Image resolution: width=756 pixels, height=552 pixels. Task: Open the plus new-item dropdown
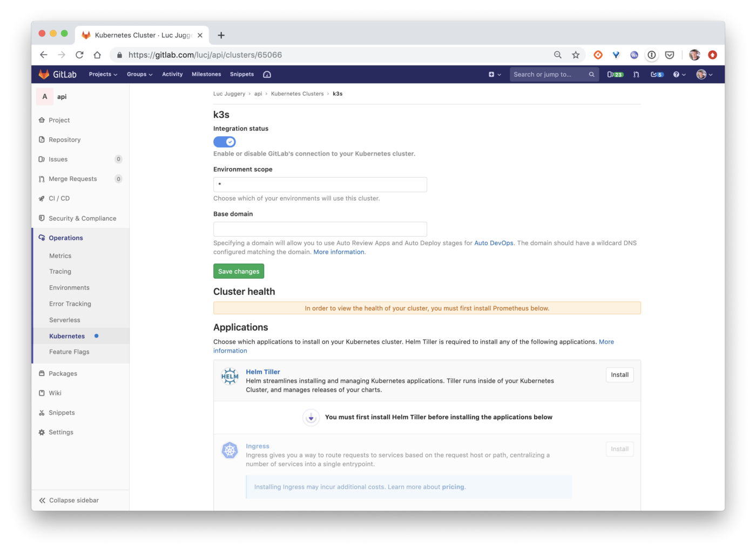(495, 75)
